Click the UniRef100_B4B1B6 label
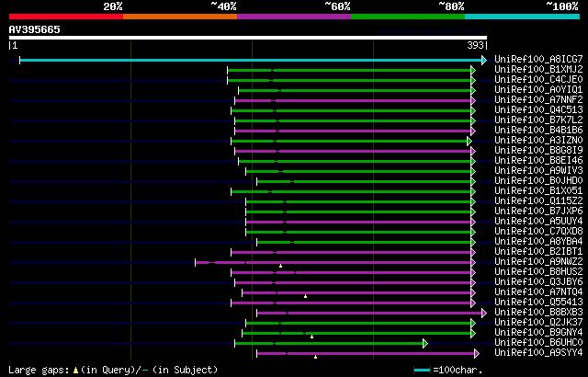Screen dimensions: 588x377 (x=538, y=130)
